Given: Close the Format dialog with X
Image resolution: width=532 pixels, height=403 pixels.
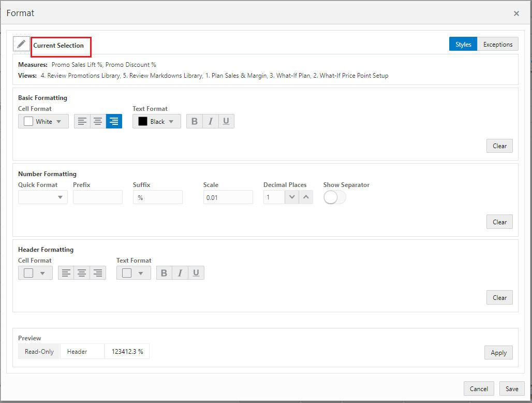Looking at the screenshot, I should click(x=516, y=13).
